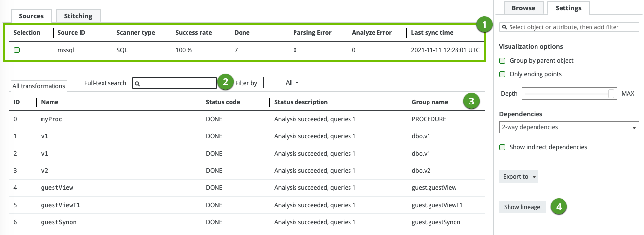Screen dimensions: 644x235
Task: Switch to the Browse tab
Action: 523,8
